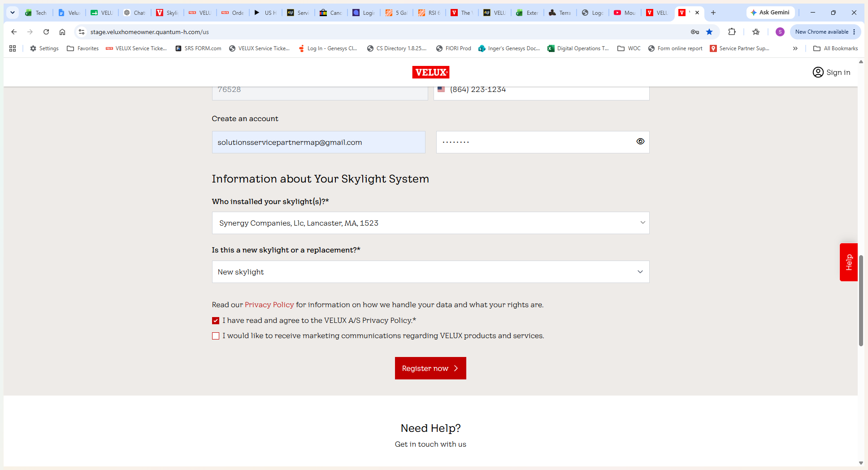The width and height of the screenshot is (868, 470).
Task: Open the reading list star icon
Action: [756, 32]
